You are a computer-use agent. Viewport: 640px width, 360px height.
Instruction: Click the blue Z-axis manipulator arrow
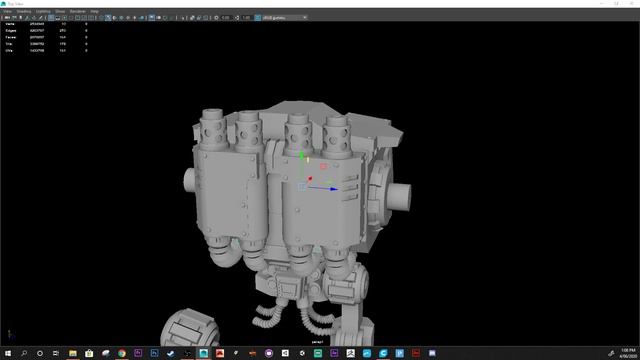[334, 189]
